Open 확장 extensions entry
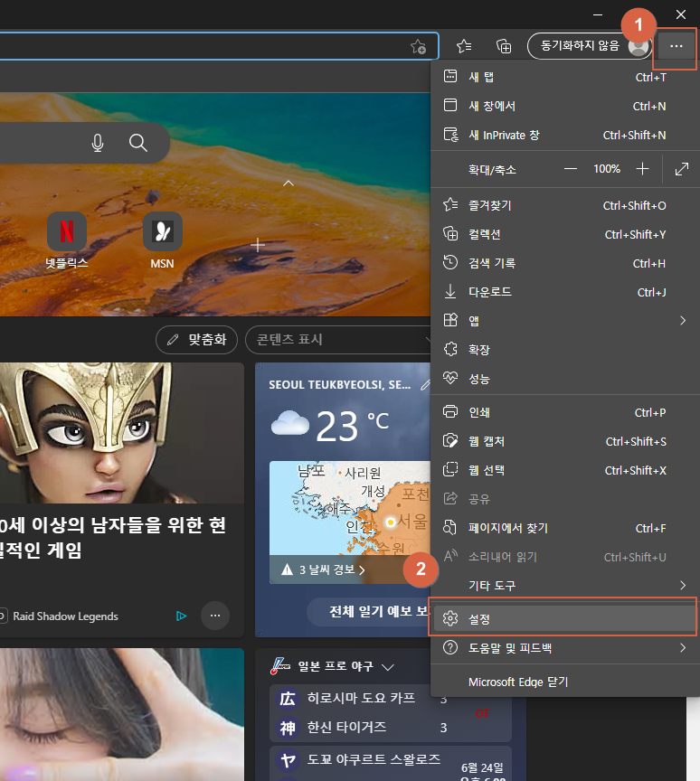Screen dimensions: 700x781 click(x=564, y=350)
